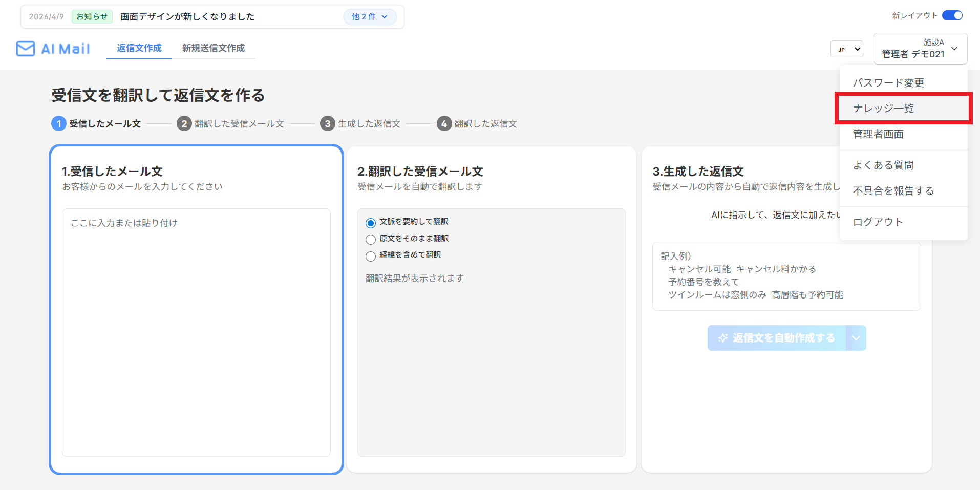Click step 2 circle 翻訳した受信メール文
980x490 pixels.
point(184,123)
